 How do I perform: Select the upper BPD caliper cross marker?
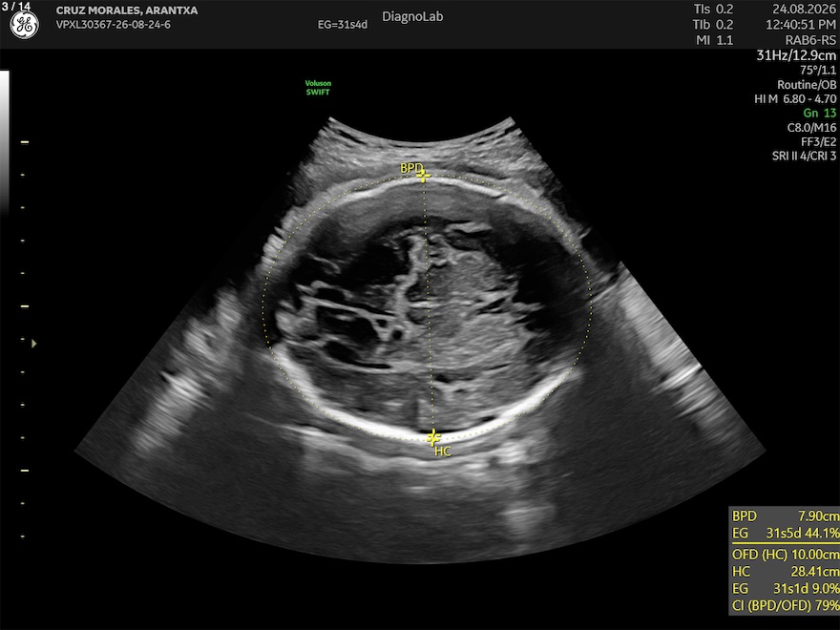423,176
